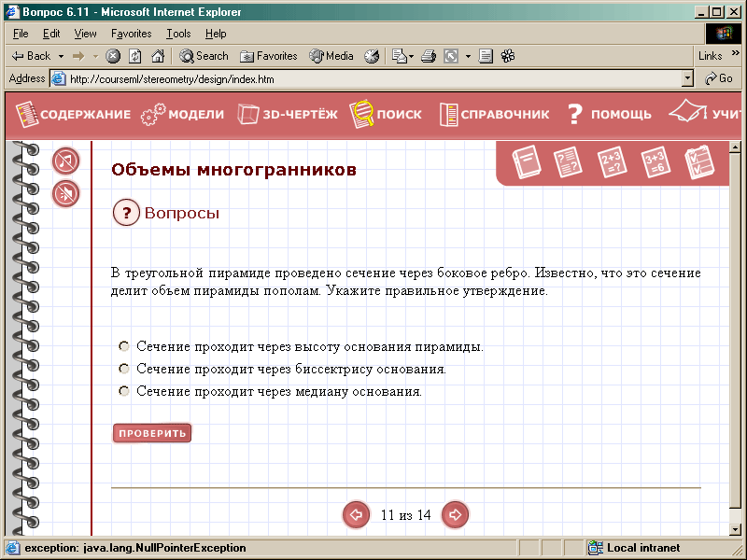The image size is (747, 560).
Task: Go to the previous question arrow
Action: click(356, 514)
